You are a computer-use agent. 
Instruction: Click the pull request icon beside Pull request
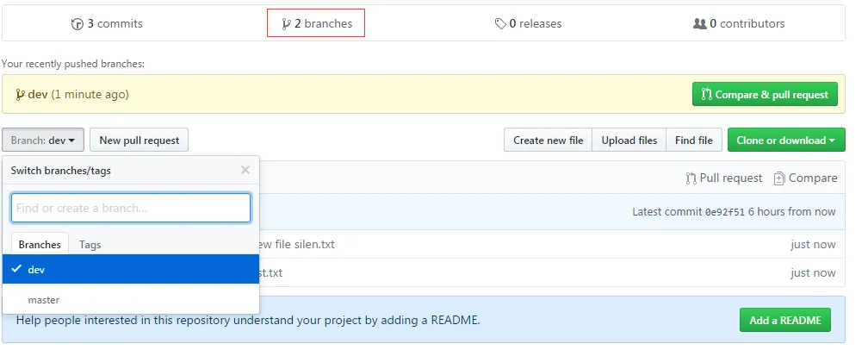pyautogui.click(x=691, y=178)
